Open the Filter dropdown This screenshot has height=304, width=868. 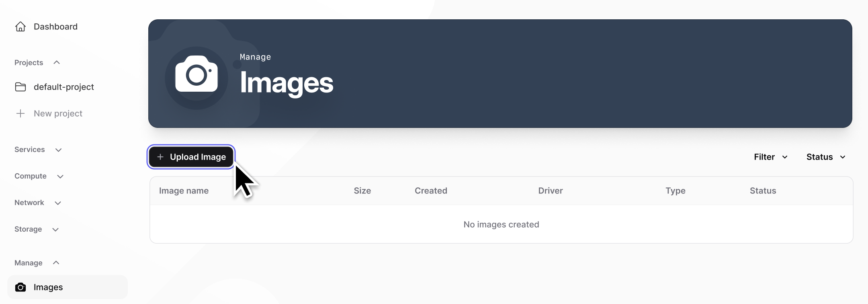tap(771, 157)
